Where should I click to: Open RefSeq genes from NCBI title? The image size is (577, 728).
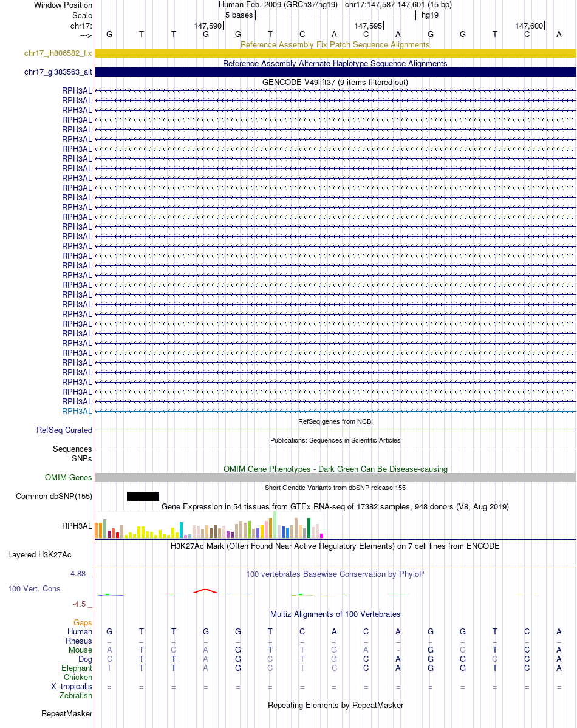coord(335,421)
